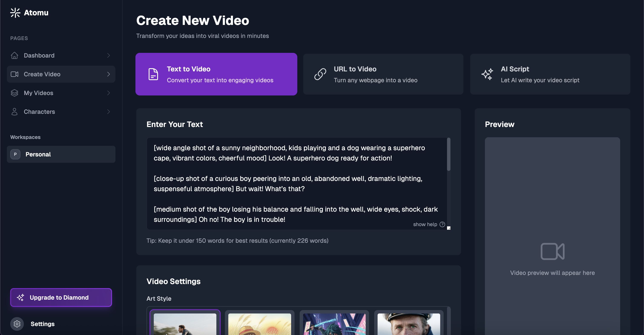The image size is (644, 335).
Task: Click the Characters person icon
Action: 14,112
